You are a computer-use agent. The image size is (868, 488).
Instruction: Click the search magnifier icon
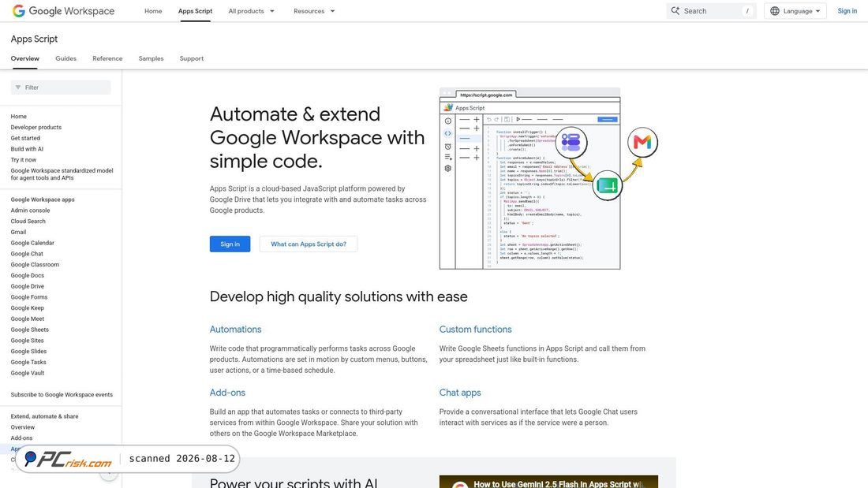coord(675,11)
